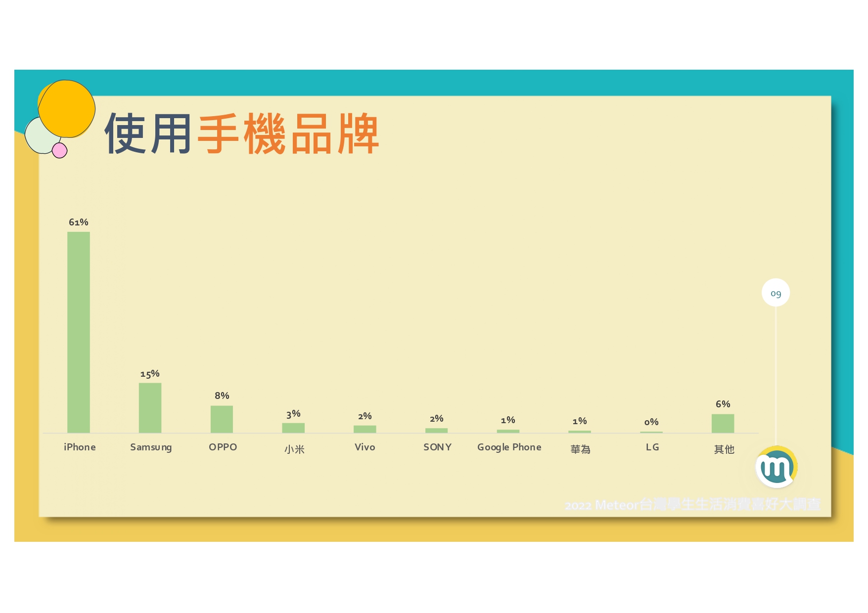Click the 其他 axis label
The height and width of the screenshot is (613, 868).
coord(724,449)
